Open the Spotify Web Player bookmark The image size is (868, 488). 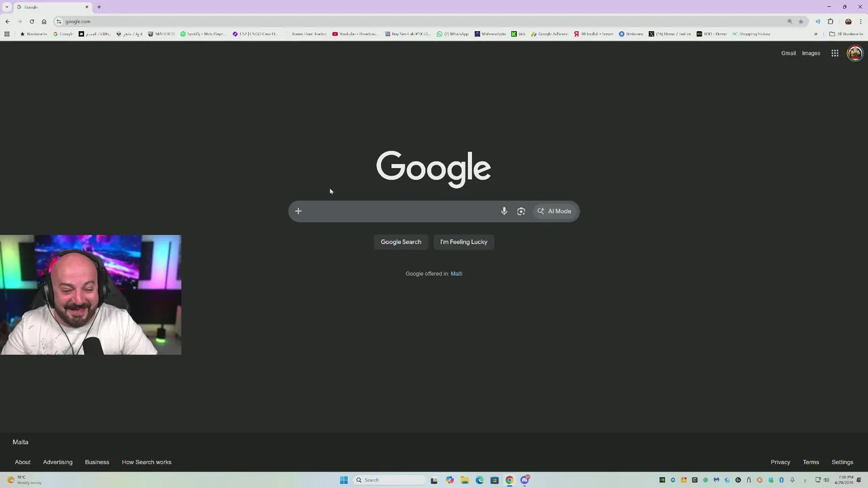(x=202, y=34)
